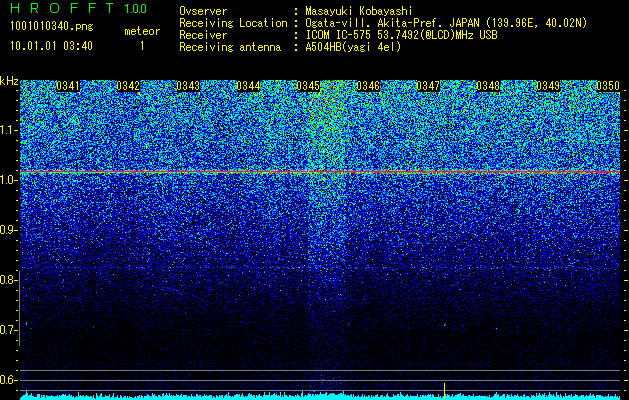
Task: Click the 0350 time marker
Action: point(608,86)
